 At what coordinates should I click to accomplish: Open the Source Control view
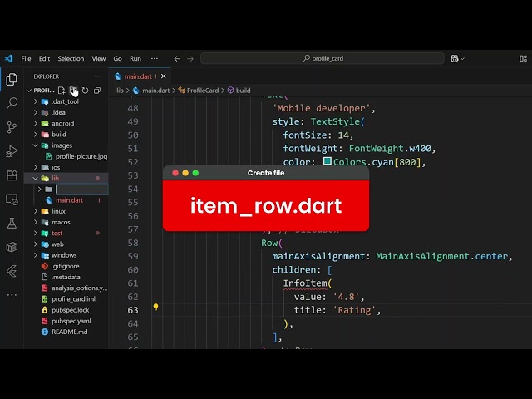point(12,127)
